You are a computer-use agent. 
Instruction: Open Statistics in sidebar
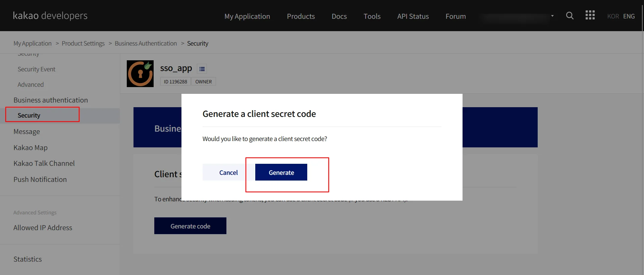click(28, 259)
